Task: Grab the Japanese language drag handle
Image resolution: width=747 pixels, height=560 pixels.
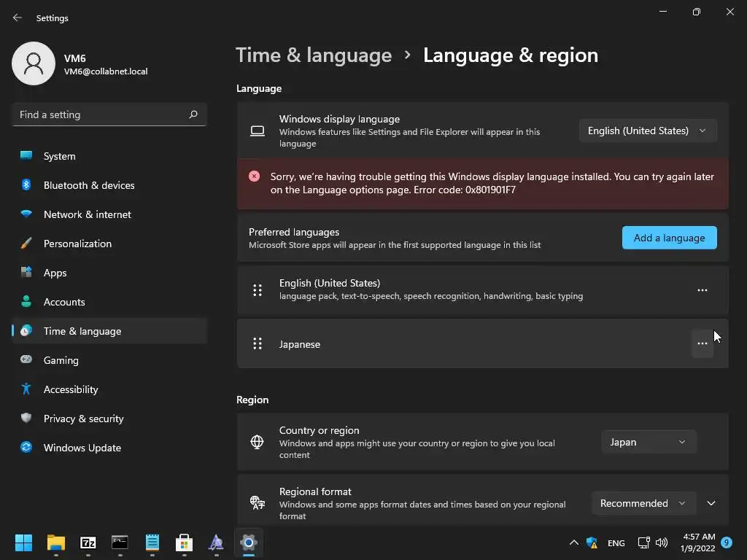Action: (258, 343)
